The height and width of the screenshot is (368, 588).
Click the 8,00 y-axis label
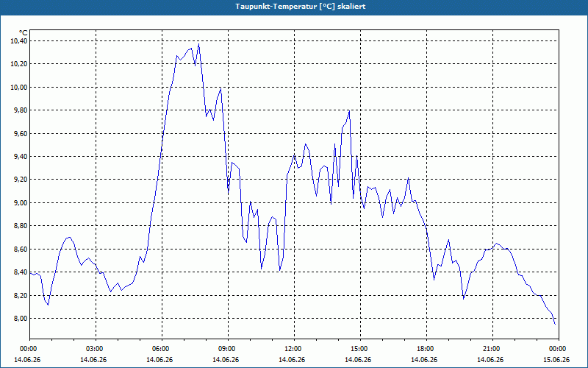(x=21, y=319)
